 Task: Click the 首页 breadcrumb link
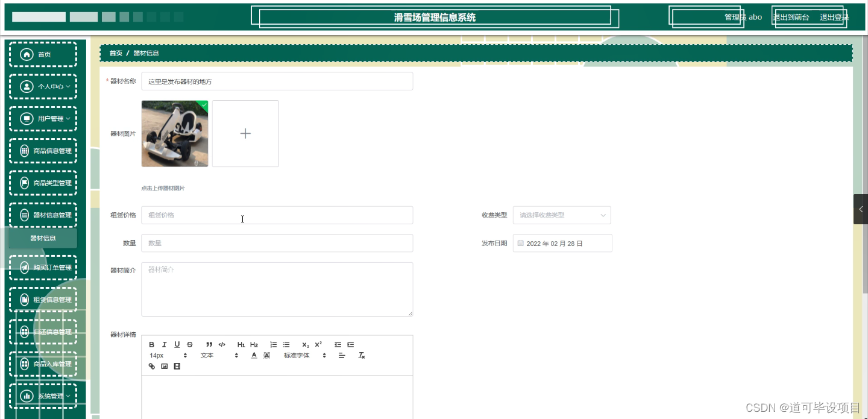116,53
